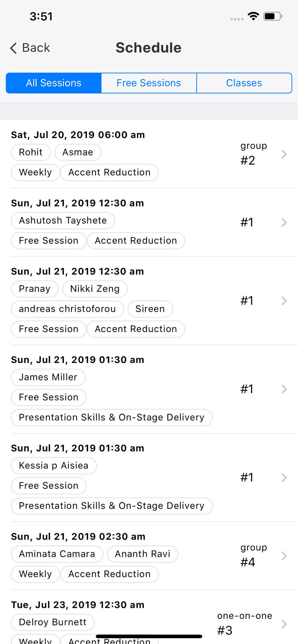The width and height of the screenshot is (298, 644).
Task: Tap the Sireen participant tag
Action: pos(150,309)
